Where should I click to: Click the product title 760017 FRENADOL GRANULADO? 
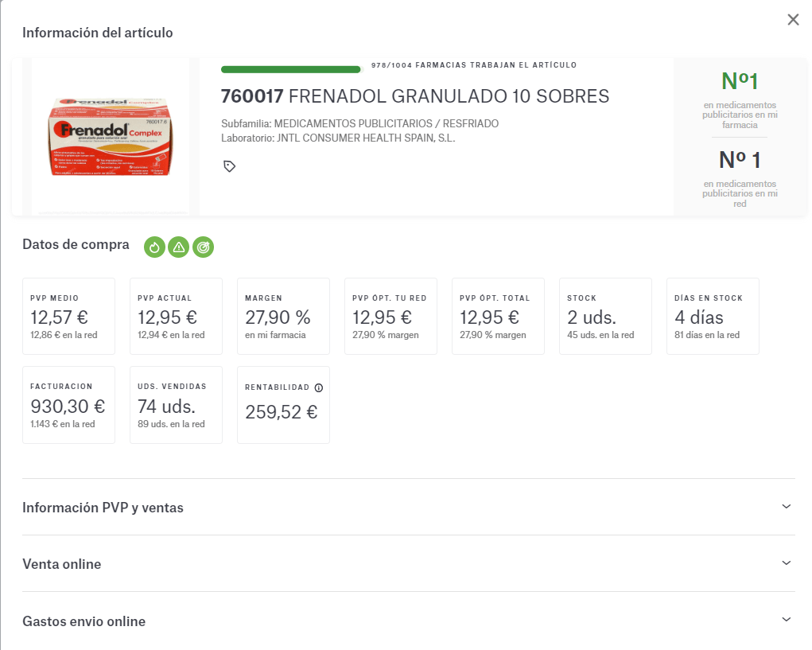[415, 96]
